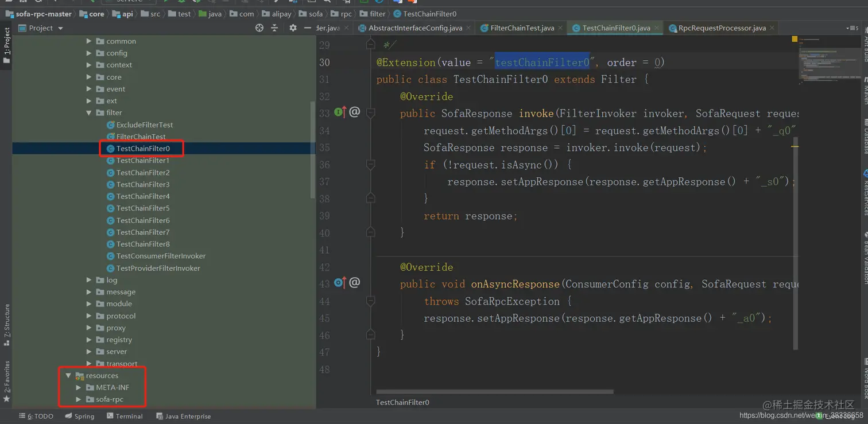Open Project panel settings gear
The width and height of the screenshot is (868, 424).
click(x=293, y=28)
